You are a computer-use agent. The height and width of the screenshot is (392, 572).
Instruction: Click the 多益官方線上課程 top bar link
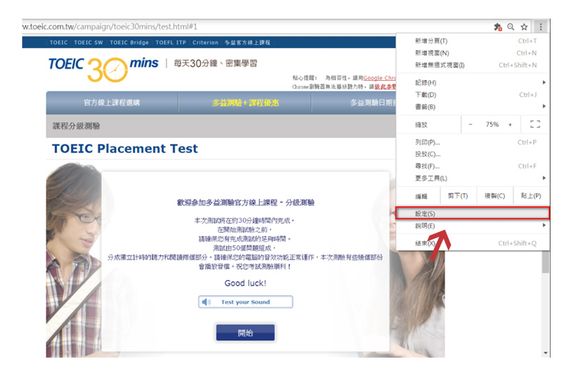click(247, 43)
